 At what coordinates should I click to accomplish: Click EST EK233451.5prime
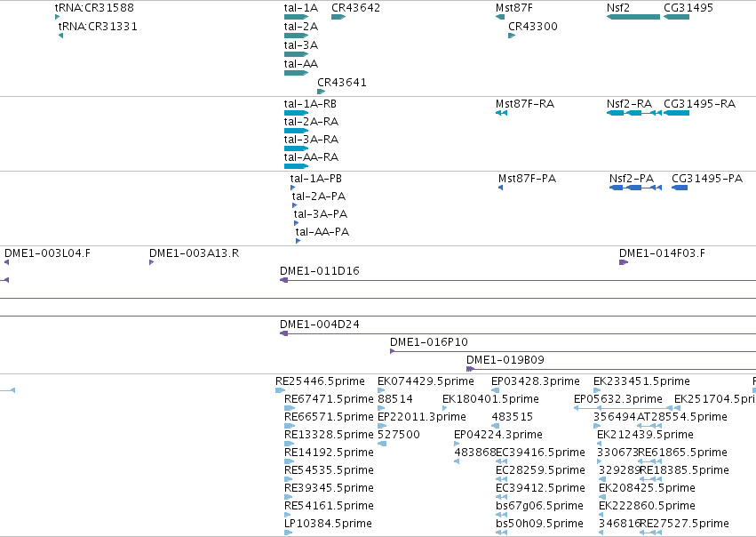pos(597,390)
